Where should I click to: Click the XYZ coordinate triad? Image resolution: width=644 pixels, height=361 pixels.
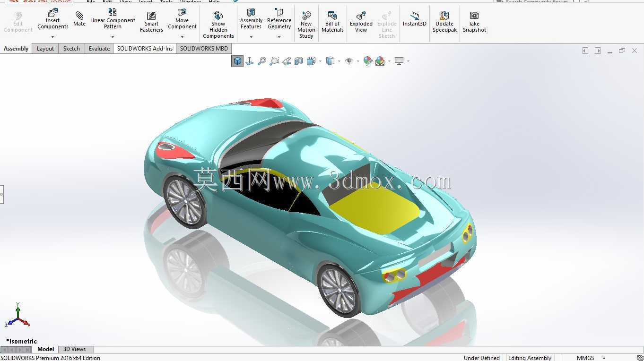pos(17,316)
